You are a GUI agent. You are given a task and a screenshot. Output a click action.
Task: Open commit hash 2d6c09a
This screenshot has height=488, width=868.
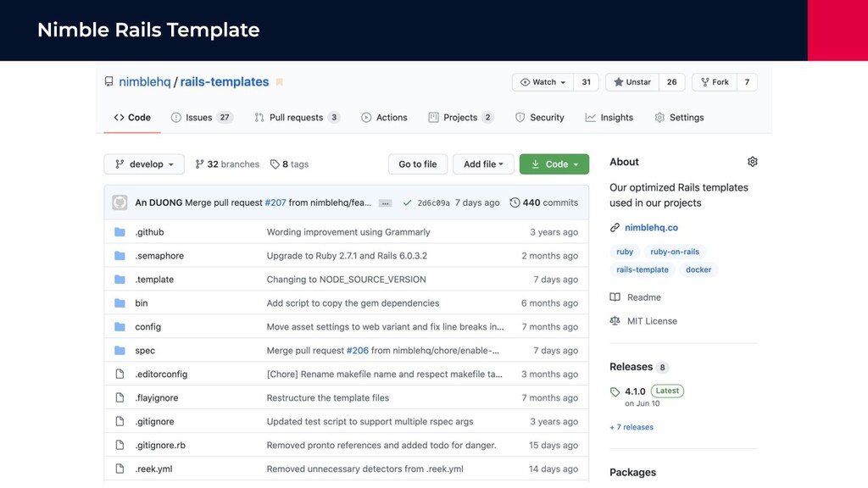(x=433, y=203)
